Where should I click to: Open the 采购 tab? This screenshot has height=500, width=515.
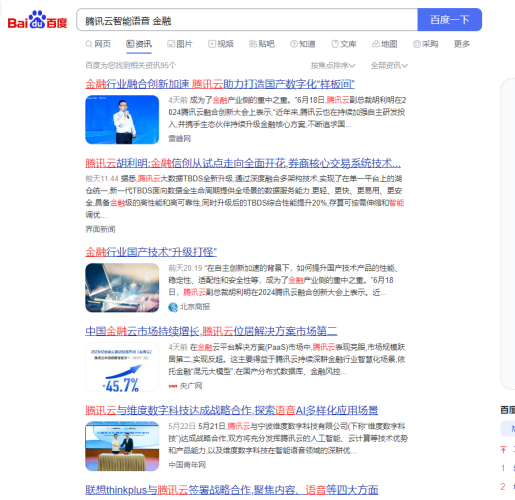[x=426, y=44]
